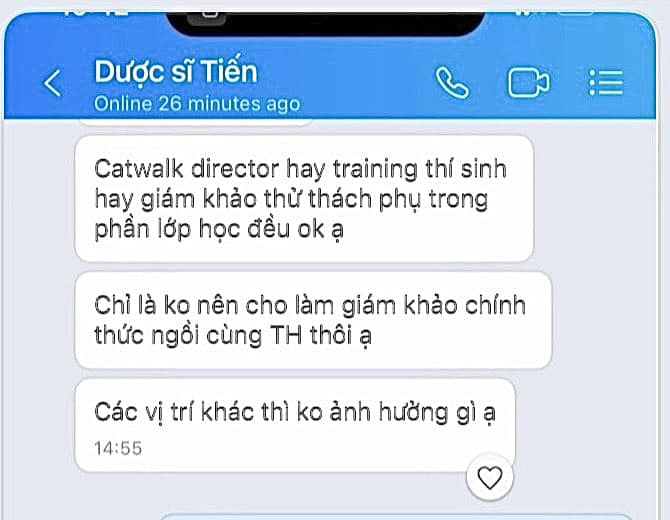This screenshot has width=670, height=520.
Task: Go back using the header arrow
Action: click(53, 83)
